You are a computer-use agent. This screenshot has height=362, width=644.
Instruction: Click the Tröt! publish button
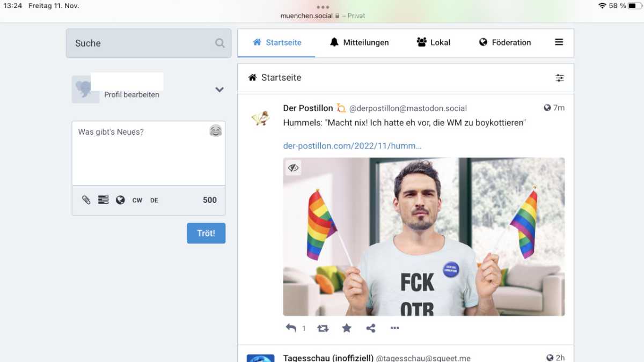coord(206,233)
